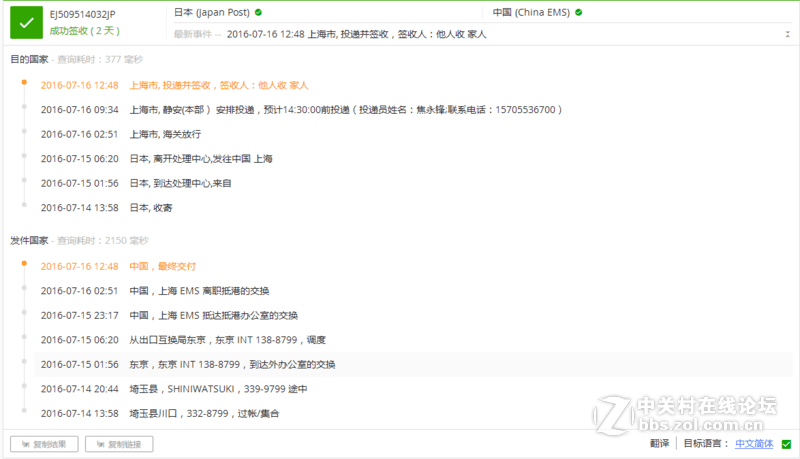Click the 复制链接 copy link button

[x=119, y=444]
